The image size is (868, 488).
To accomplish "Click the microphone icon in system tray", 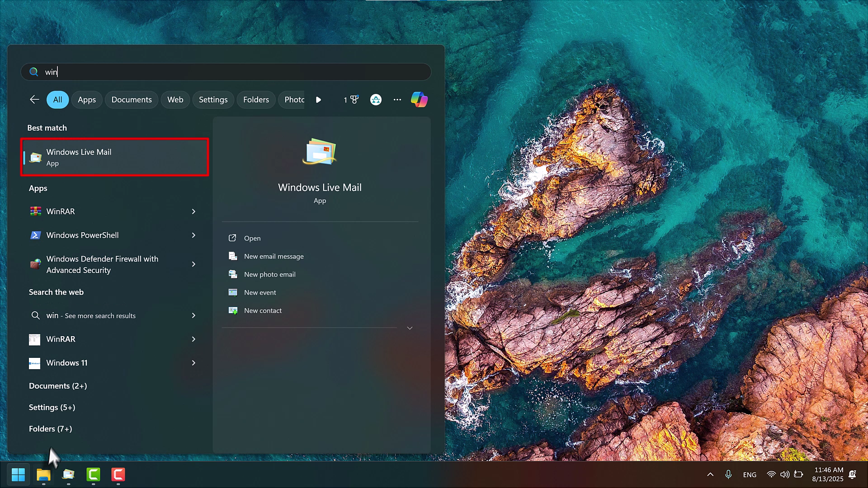I will (x=728, y=474).
